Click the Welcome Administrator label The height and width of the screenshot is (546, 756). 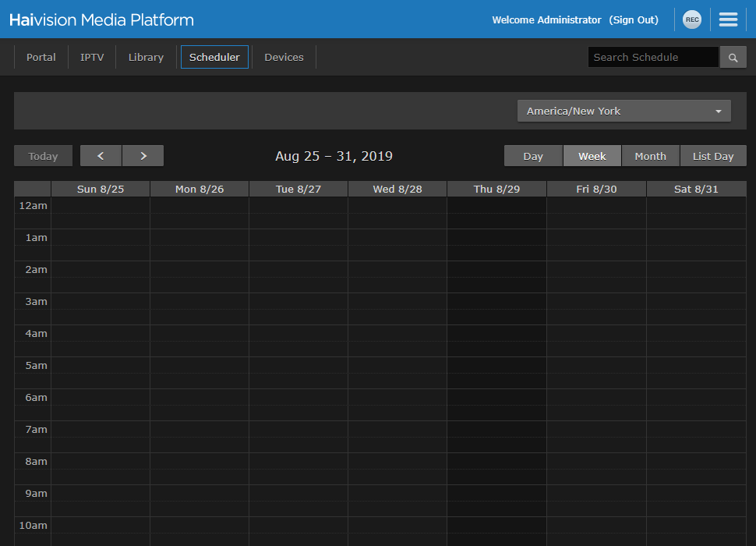(x=547, y=19)
